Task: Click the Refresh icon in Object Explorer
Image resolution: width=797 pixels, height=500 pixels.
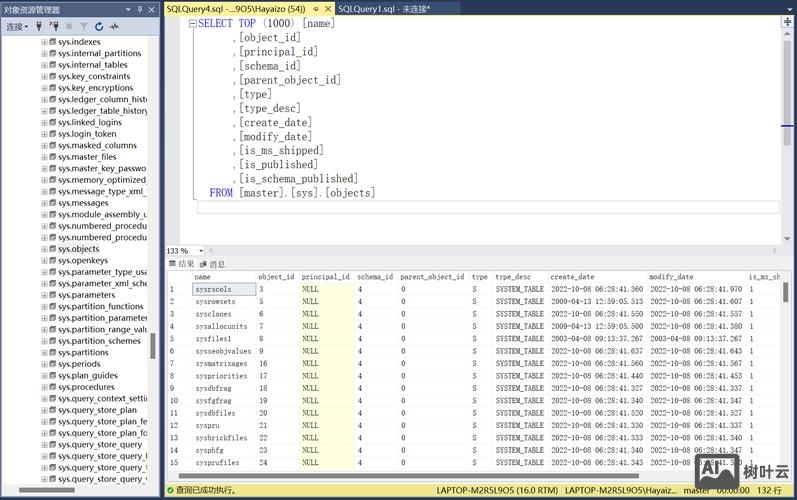Action: coord(99,26)
